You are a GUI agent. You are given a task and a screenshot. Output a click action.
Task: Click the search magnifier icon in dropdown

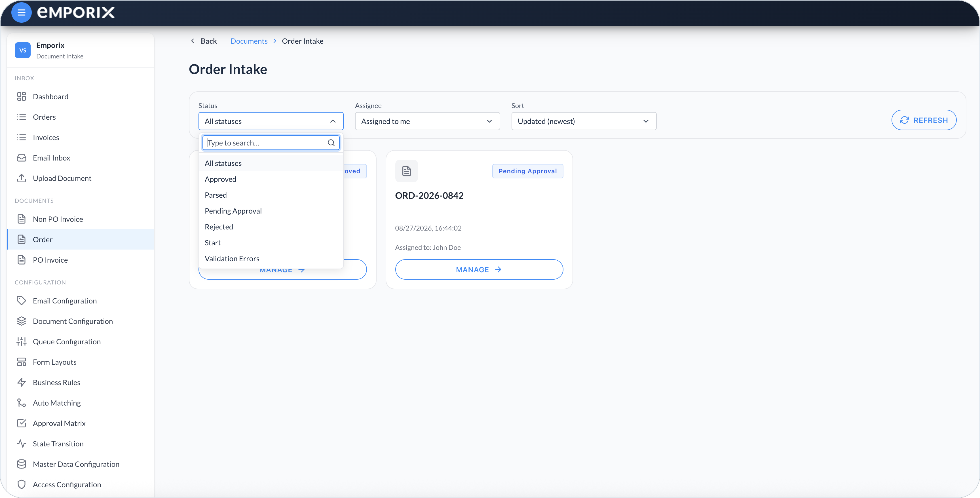tap(331, 143)
